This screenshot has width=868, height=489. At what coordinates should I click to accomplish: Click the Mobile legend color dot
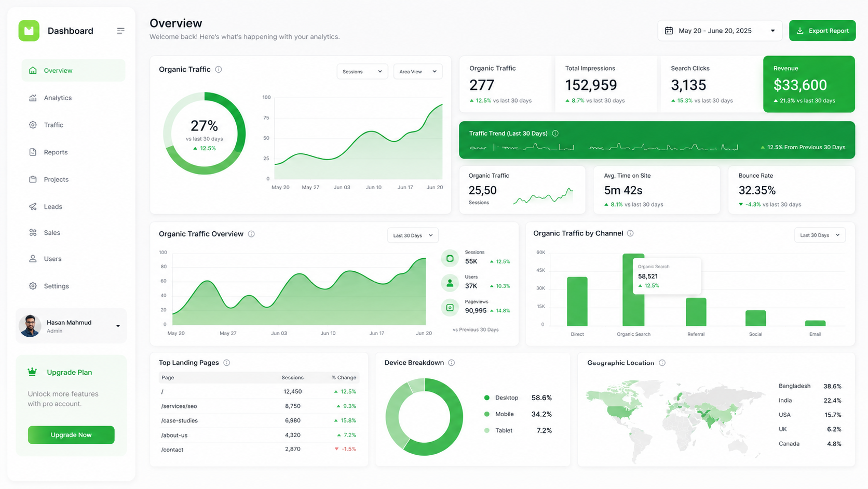click(x=486, y=414)
